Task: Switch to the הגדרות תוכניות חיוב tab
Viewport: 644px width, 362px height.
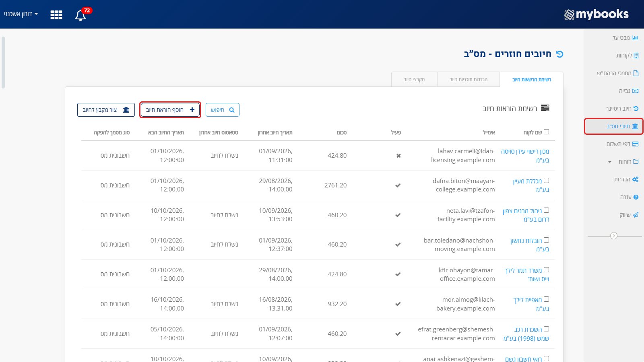Action: tap(469, 80)
